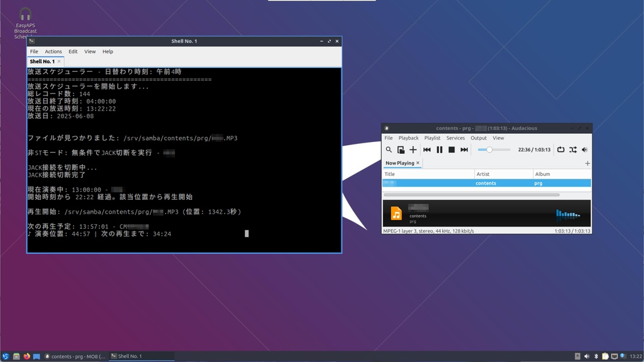Toggle shuffle mode in Audacious

572,150
